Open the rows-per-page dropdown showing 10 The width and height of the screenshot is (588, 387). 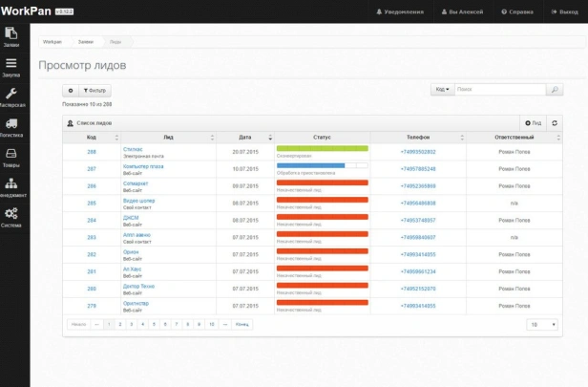[542, 324]
